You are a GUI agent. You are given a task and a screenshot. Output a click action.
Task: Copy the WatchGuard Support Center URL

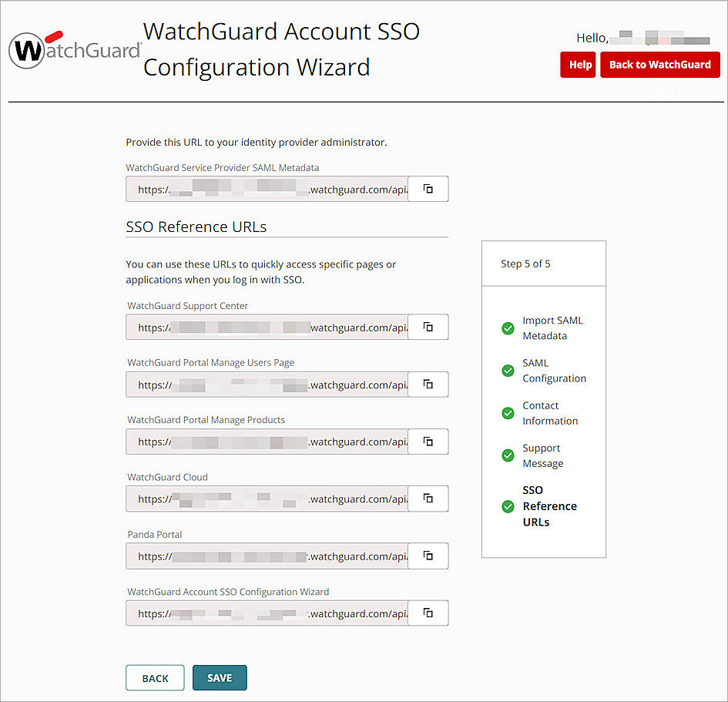coord(428,327)
